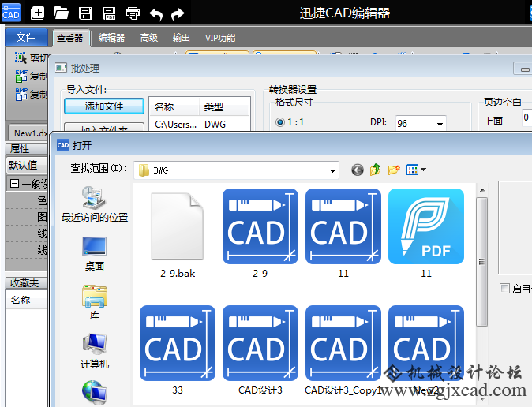The height and width of the screenshot is (407, 532).
Task: Click the 默认值 properties field
Action: (27, 165)
